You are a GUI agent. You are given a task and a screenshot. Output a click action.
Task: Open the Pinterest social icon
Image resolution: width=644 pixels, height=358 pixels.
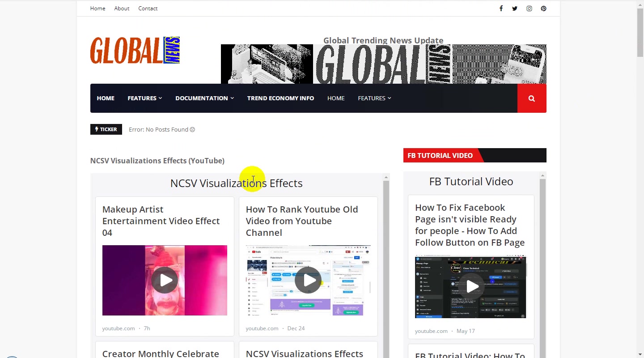(543, 9)
